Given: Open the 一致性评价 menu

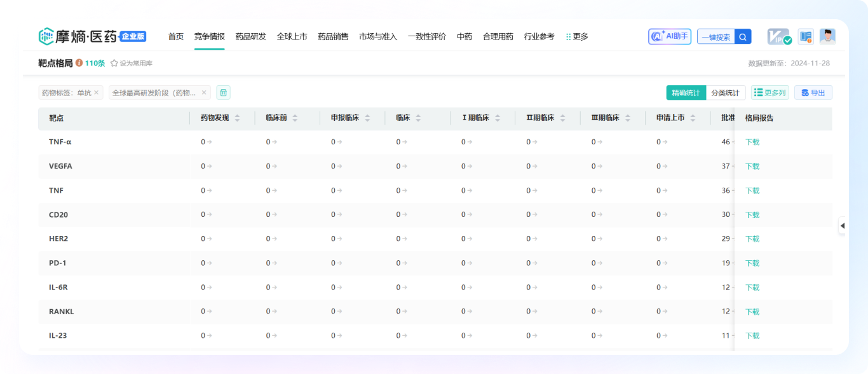Looking at the screenshot, I should 427,37.
